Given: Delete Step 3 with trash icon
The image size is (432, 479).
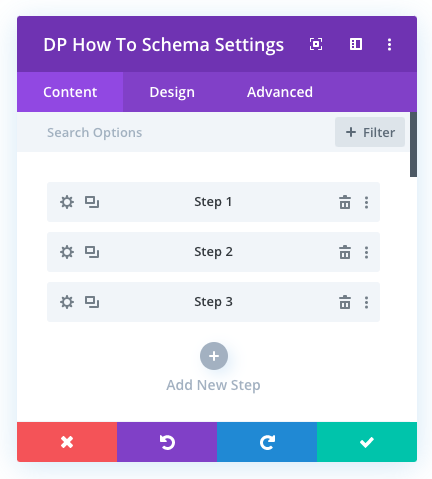Looking at the screenshot, I should click(345, 302).
